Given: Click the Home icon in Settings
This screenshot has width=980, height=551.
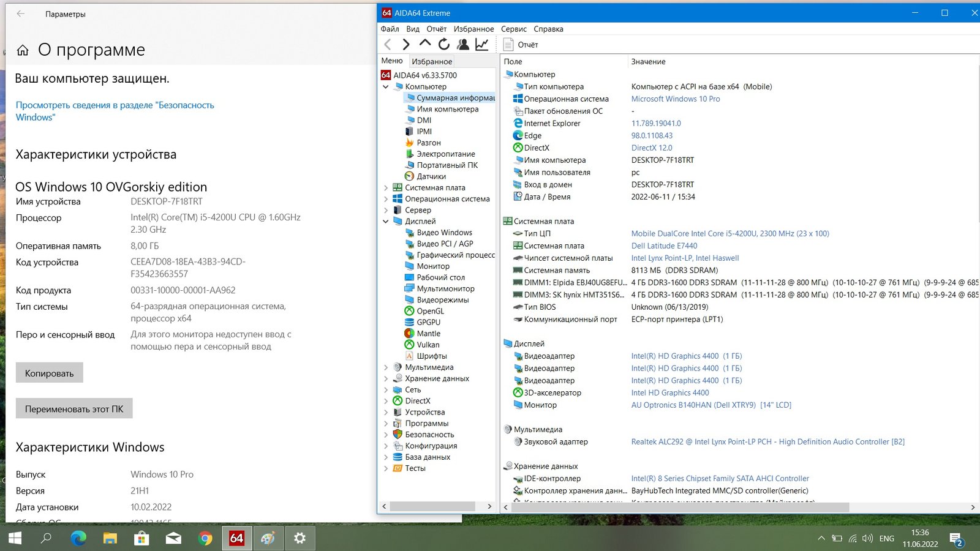Looking at the screenshot, I should point(23,50).
